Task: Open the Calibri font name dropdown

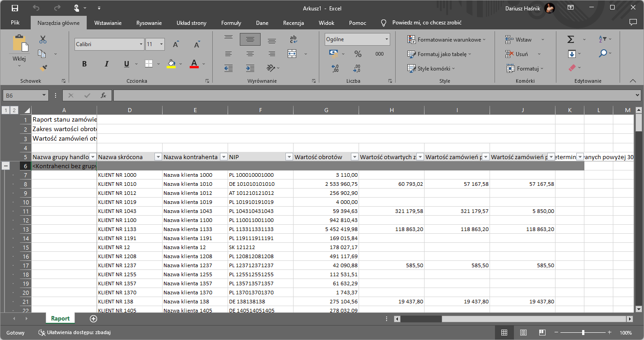Action: (141, 44)
